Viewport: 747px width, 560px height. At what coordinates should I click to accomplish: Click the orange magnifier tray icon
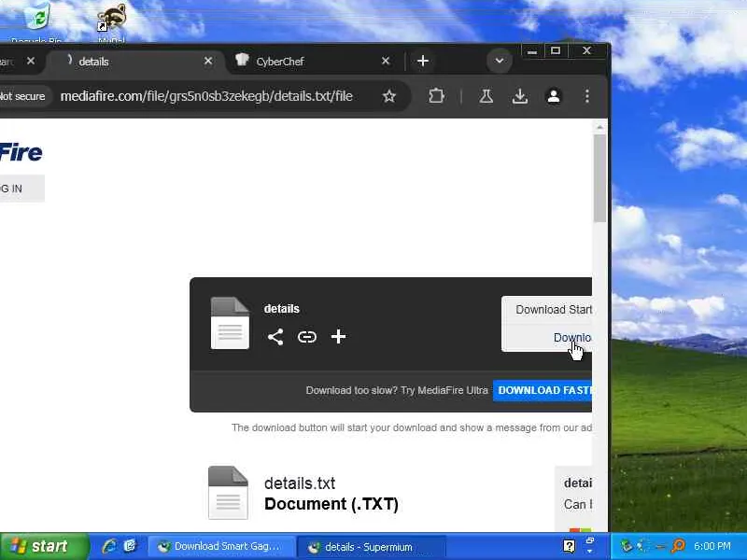(x=678, y=546)
